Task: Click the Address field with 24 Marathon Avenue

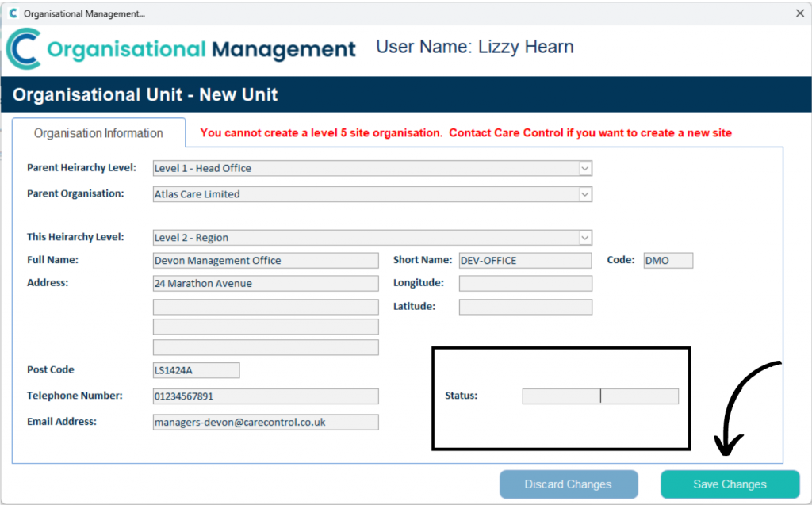Action: coord(266,283)
